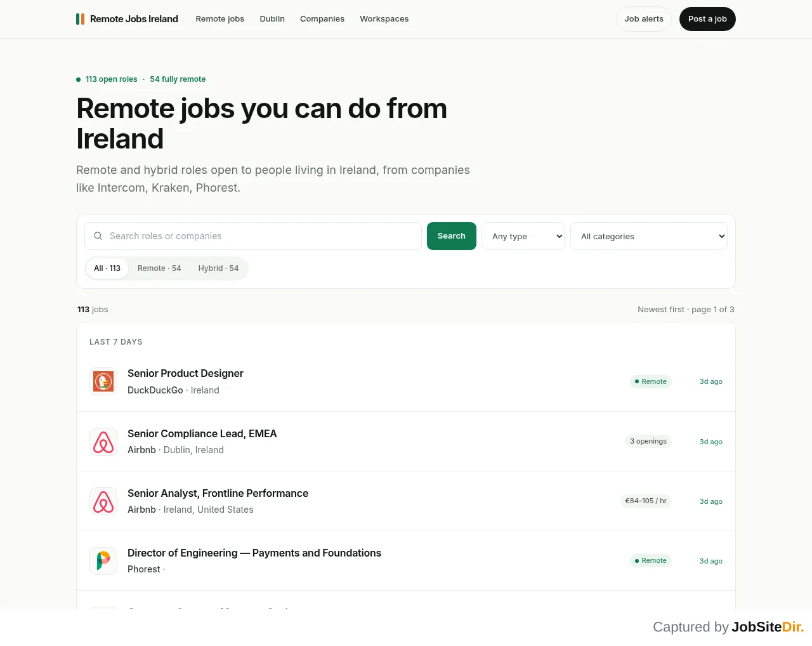Viewport: 812px width, 646px height.
Task: Click the Airbnb logo beside Senior Analyst, Frontline Performance
Action: coord(103,501)
